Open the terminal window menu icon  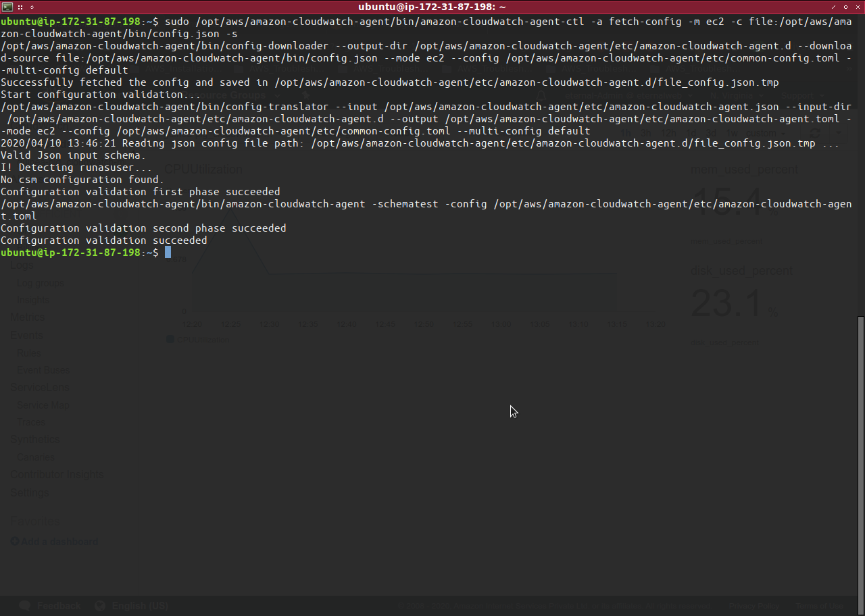point(7,6)
